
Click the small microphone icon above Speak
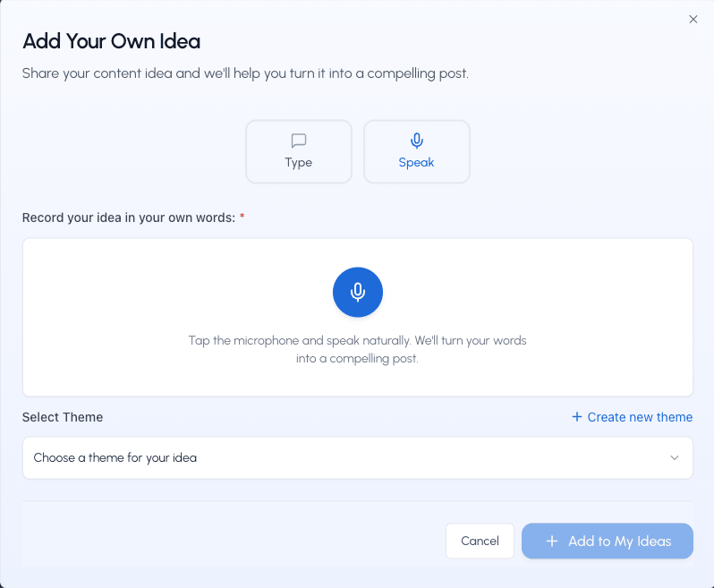coord(417,141)
